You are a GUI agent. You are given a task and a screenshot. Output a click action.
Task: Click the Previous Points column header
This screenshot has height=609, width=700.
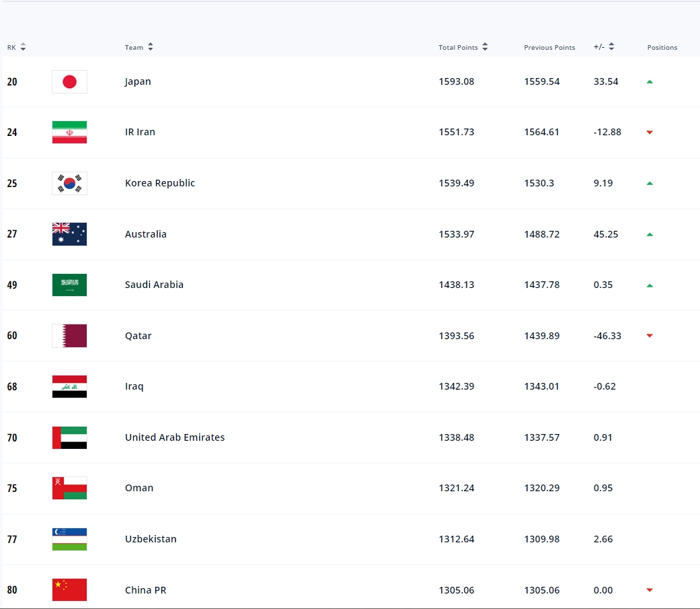pos(549,48)
